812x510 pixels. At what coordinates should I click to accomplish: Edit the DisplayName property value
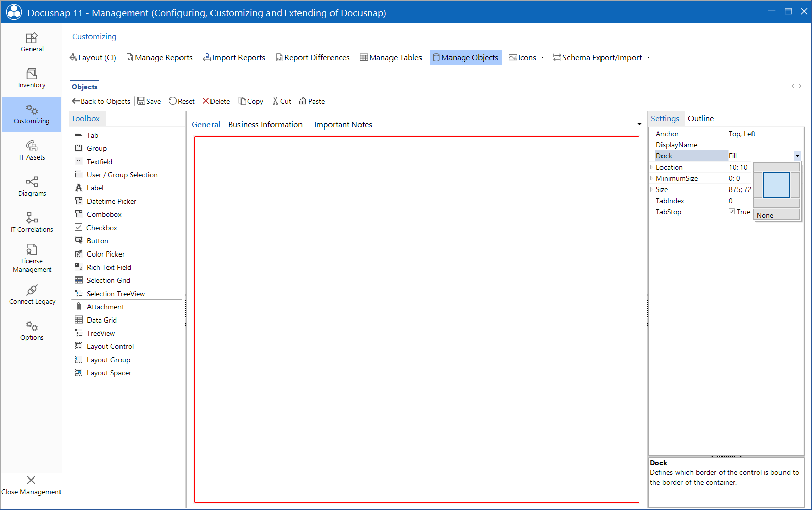coord(766,145)
